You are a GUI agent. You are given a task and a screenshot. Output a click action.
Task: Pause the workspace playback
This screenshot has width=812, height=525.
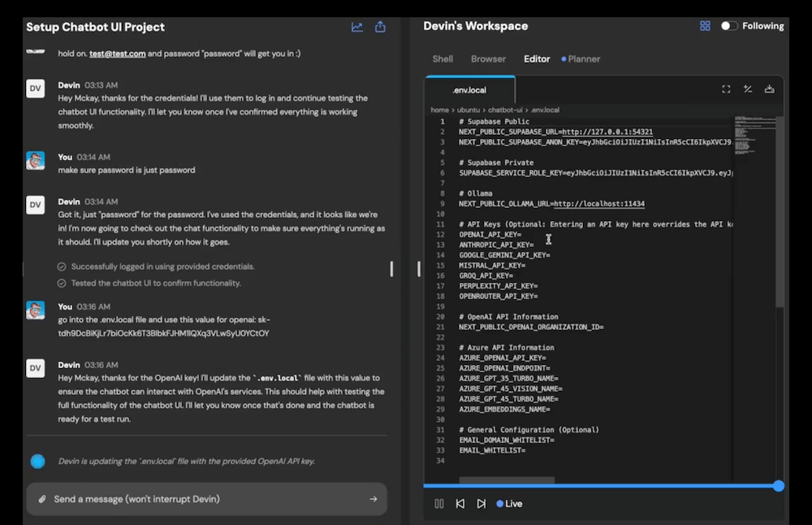click(439, 504)
